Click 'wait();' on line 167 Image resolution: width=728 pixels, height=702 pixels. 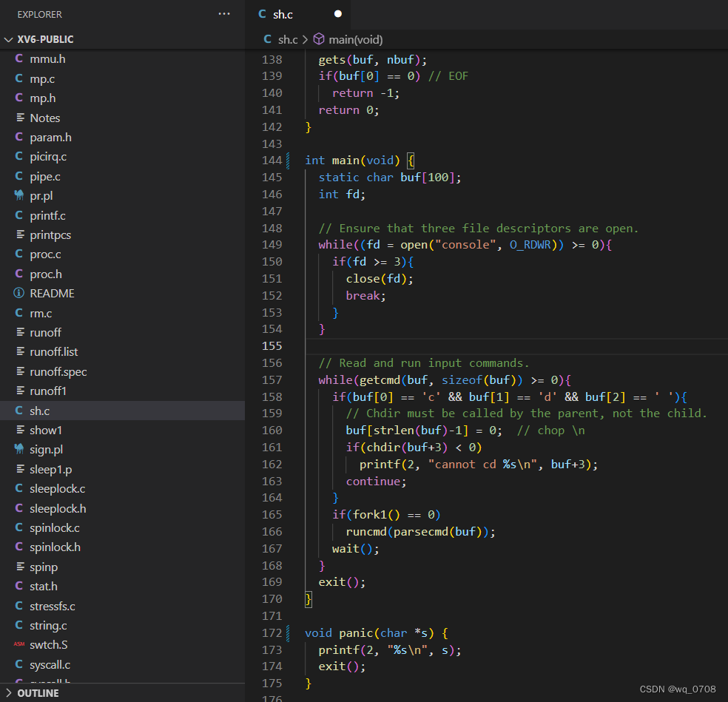click(x=356, y=549)
